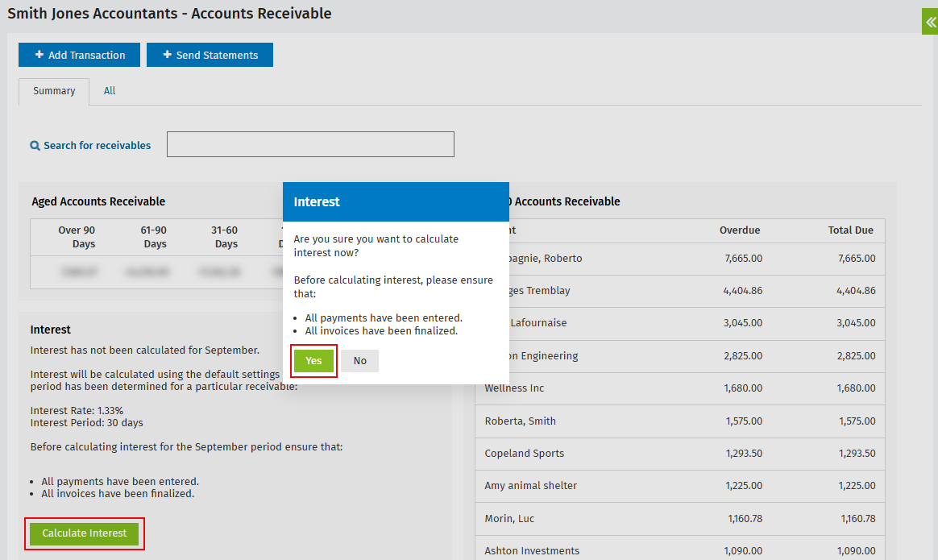Expand the side panel with the double-chevron icon
This screenshot has height=560, width=938.
930,22
